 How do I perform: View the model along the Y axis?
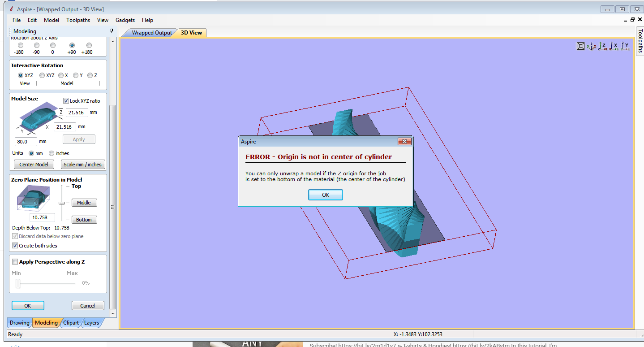click(625, 46)
